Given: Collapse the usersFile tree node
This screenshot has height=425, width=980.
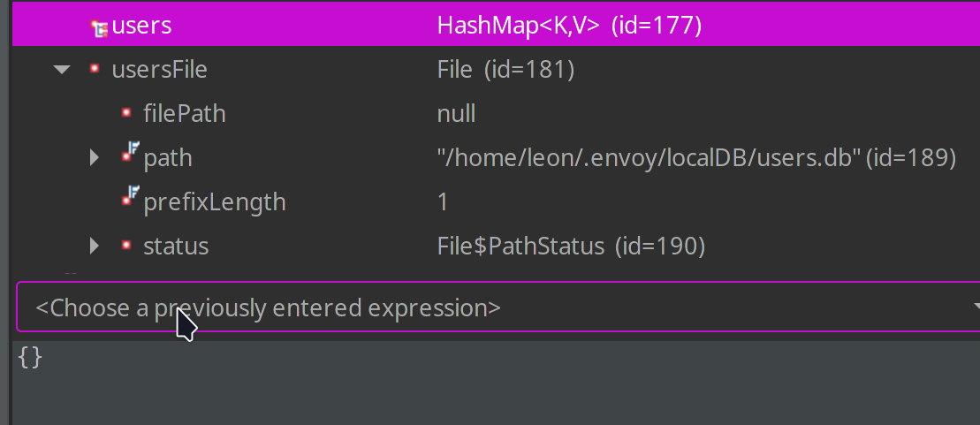Looking at the screenshot, I should [x=62, y=70].
